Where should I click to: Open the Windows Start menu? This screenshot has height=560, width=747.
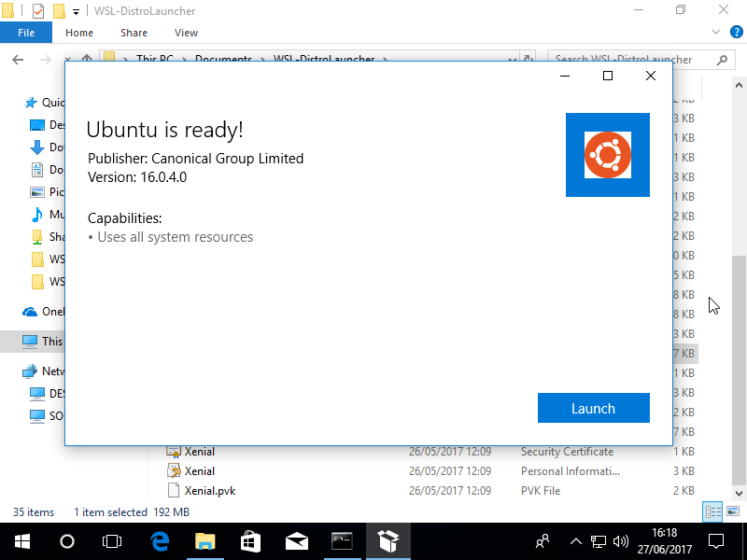point(22,541)
